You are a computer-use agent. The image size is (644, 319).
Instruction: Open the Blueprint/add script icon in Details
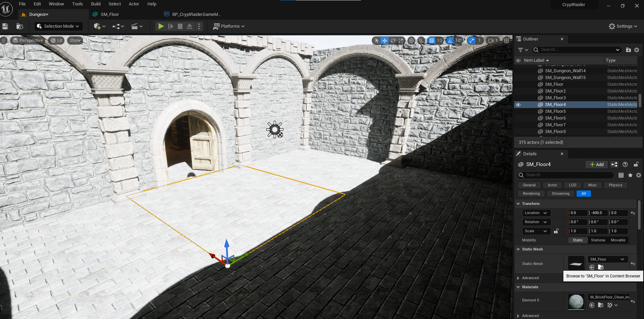click(x=614, y=165)
